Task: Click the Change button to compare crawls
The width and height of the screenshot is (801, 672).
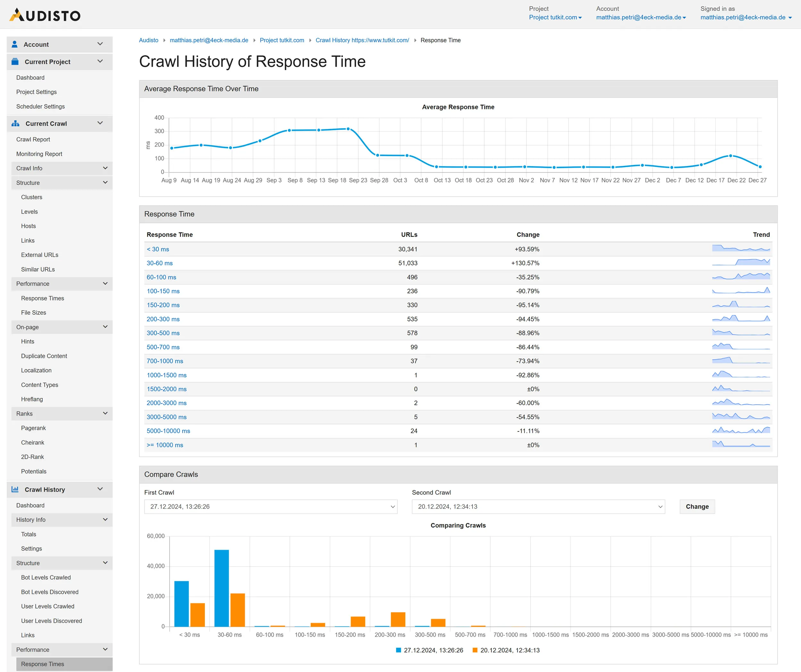Action: (x=696, y=506)
